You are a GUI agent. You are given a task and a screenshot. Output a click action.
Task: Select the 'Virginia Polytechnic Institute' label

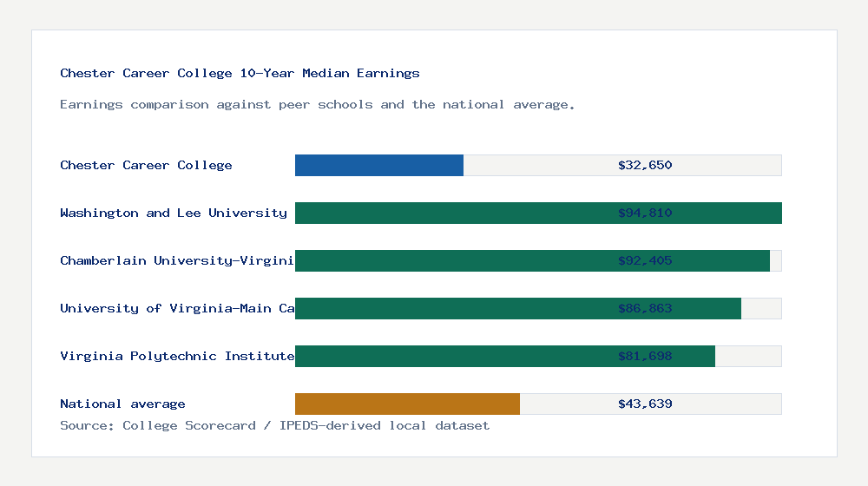coord(177,356)
